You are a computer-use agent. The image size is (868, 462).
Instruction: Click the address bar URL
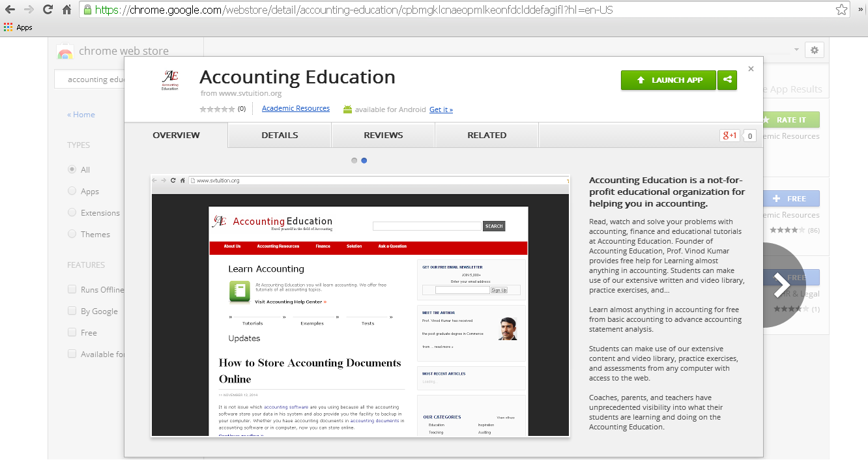(x=354, y=10)
